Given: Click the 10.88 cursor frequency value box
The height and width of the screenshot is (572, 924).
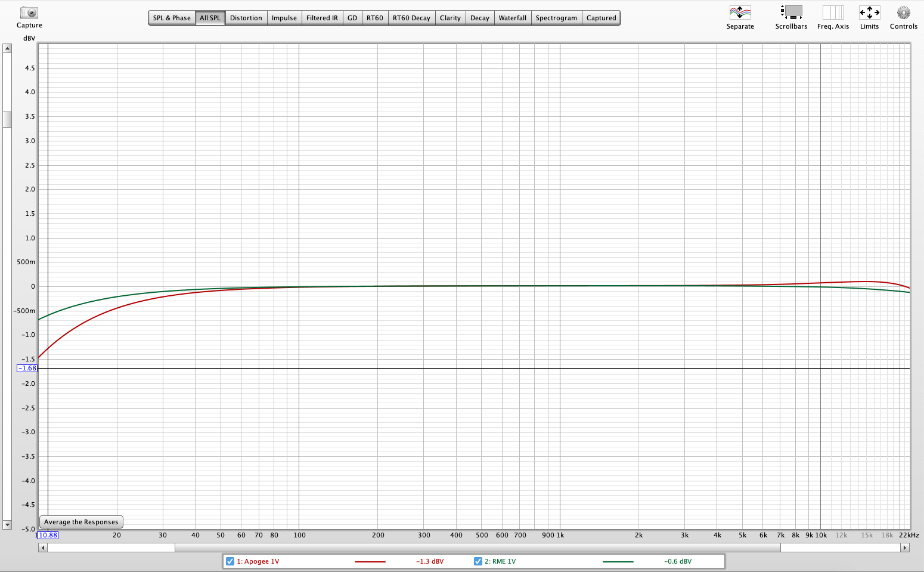Looking at the screenshot, I should pos(48,535).
